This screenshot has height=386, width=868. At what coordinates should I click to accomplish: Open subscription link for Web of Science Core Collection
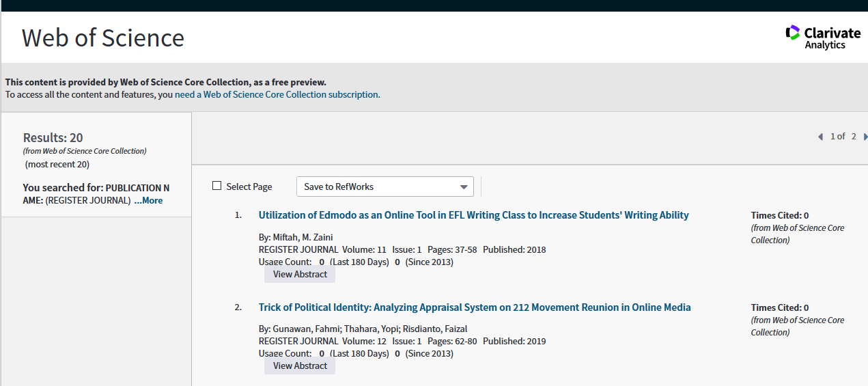(277, 94)
